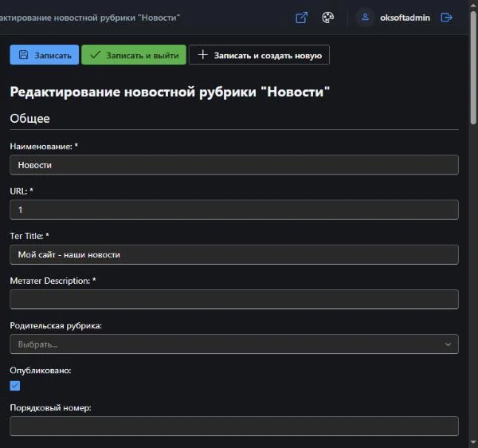The height and width of the screenshot is (448, 478).
Task: Click Записать и создать новую button
Action: (259, 55)
